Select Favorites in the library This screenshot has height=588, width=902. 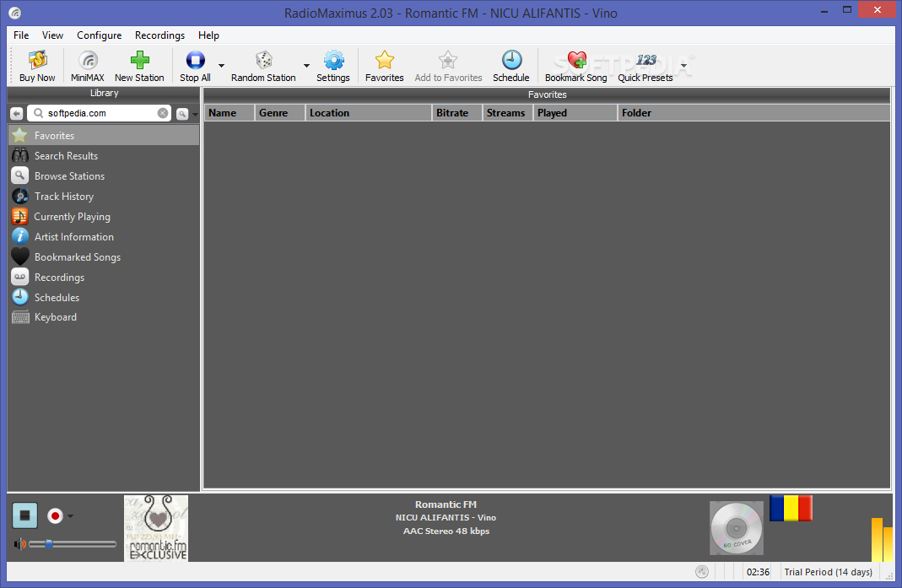104,136
